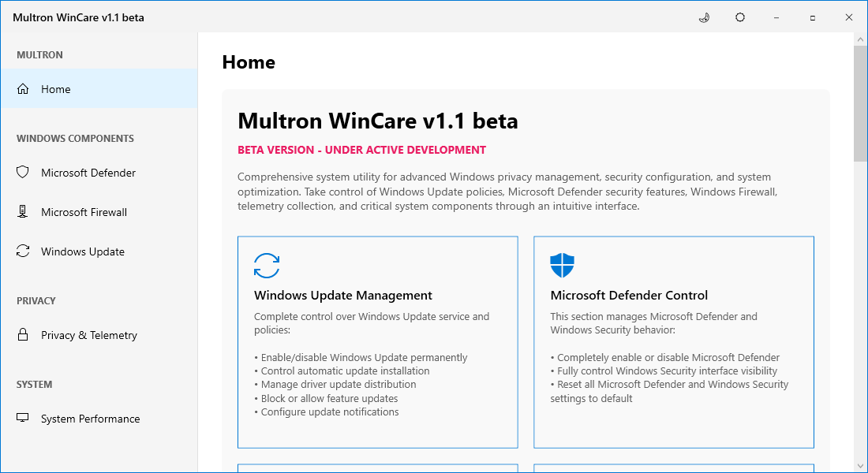
Task: Click scrollbar up arrow
Action: point(860,39)
